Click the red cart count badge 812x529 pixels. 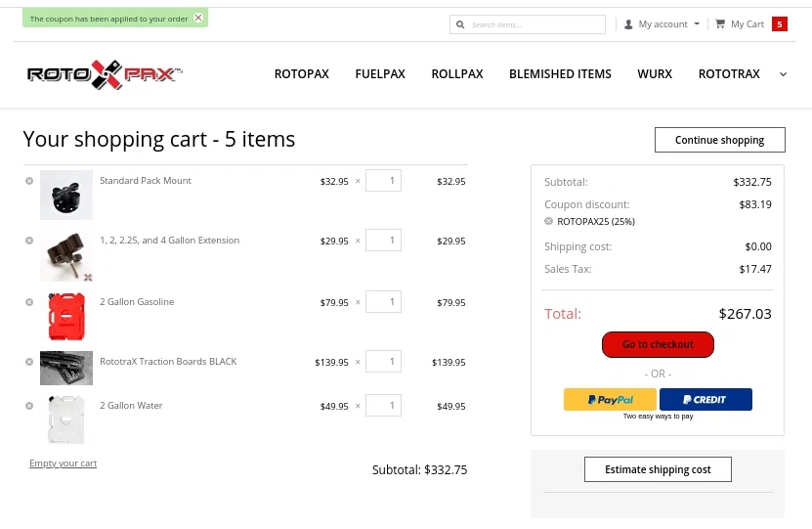point(780,23)
